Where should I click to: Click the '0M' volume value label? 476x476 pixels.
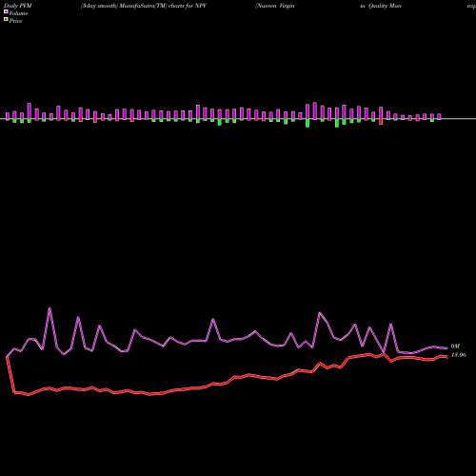pos(455,347)
